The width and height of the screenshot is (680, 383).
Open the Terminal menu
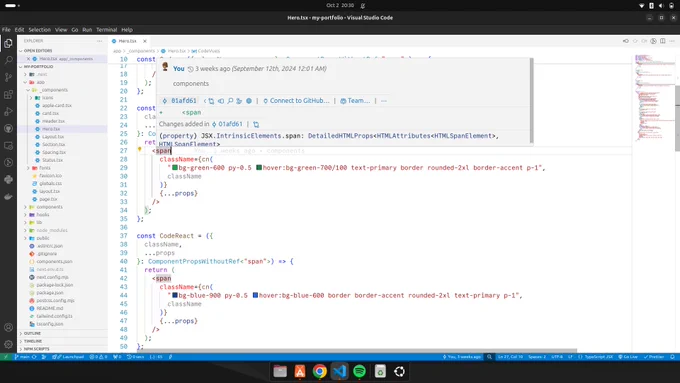click(107, 29)
